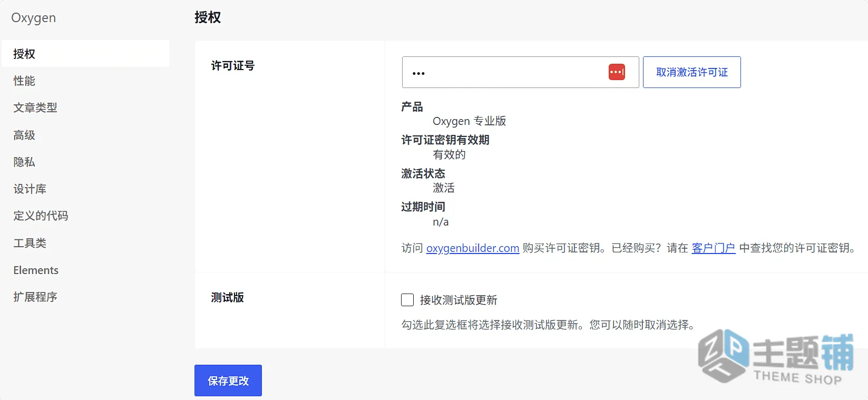Screen dimensions: 868x400
Task: Click the 激活状态 label
Action: (x=423, y=173)
